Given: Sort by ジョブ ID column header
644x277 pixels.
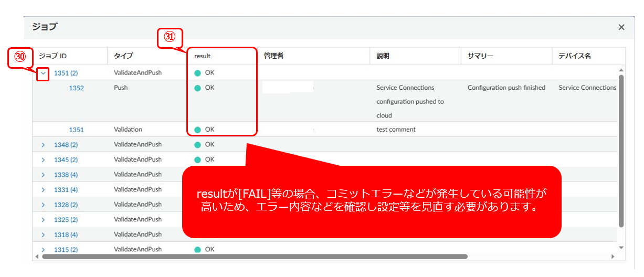Looking at the screenshot, I should pyautogui.click(x=52, y=56).
